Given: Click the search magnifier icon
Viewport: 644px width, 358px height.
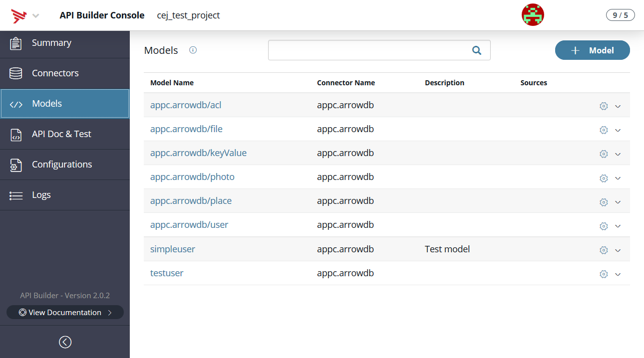Looking at the screenshot, I should (476, 50).
